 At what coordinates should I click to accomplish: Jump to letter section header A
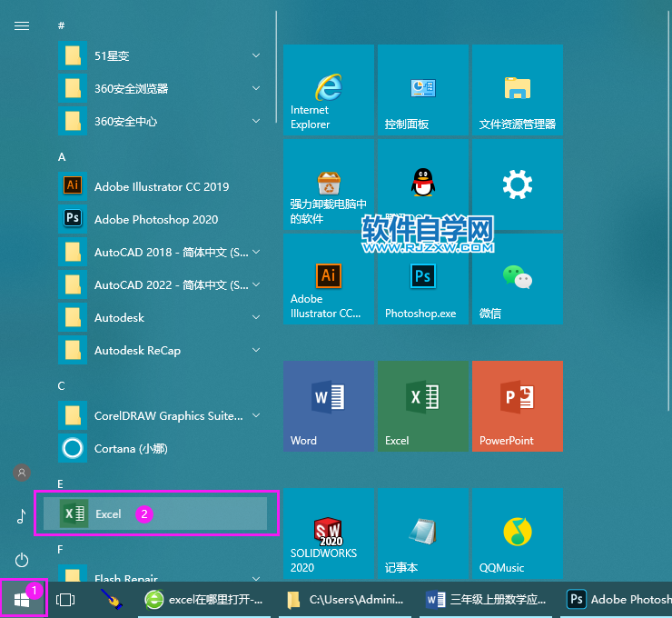tap(62, 156)
